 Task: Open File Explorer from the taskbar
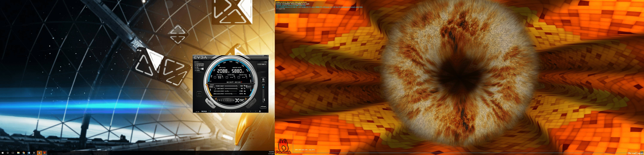coord(18,153)
